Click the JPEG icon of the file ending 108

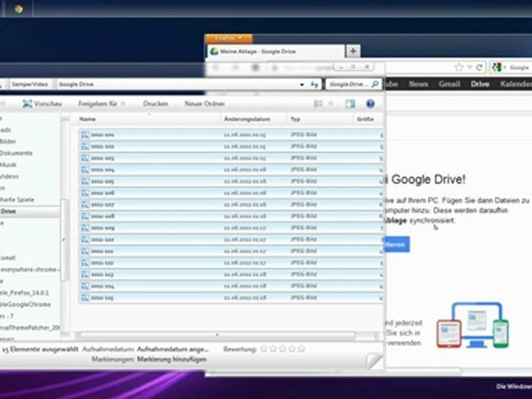click(x=84, y=216)
